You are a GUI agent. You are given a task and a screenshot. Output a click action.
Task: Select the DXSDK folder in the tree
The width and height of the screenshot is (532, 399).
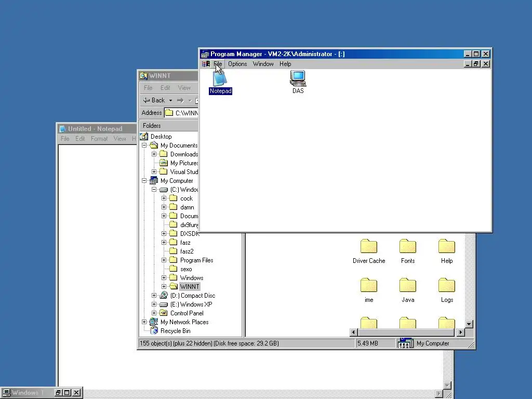pos(189,233)
